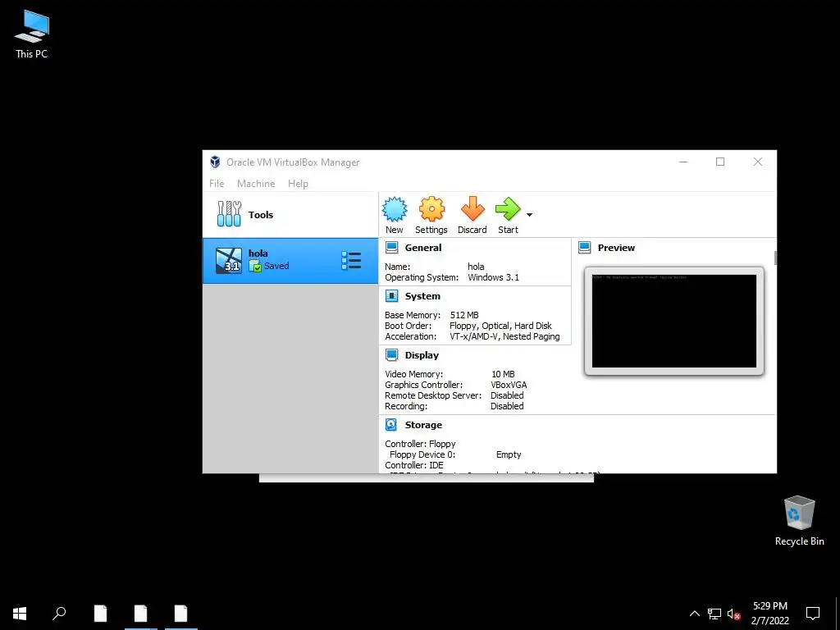Open Settings gear for the hola VM
Image resolution: width=840 pixels, height=630 pixels.
tap(431, 209)
